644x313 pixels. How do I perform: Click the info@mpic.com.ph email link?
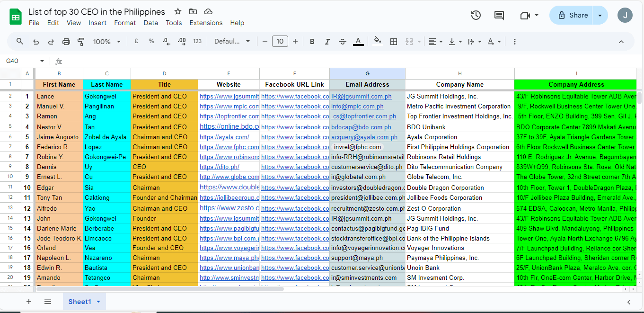(x=357, y=106)
